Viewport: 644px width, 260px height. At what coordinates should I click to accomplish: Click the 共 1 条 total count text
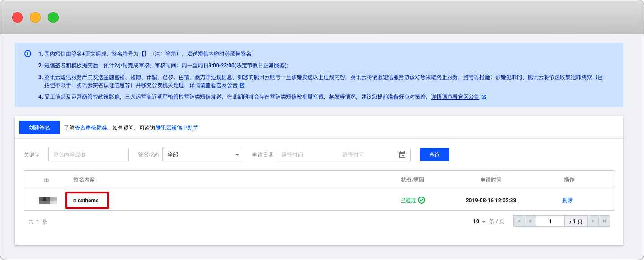(38, 222)
